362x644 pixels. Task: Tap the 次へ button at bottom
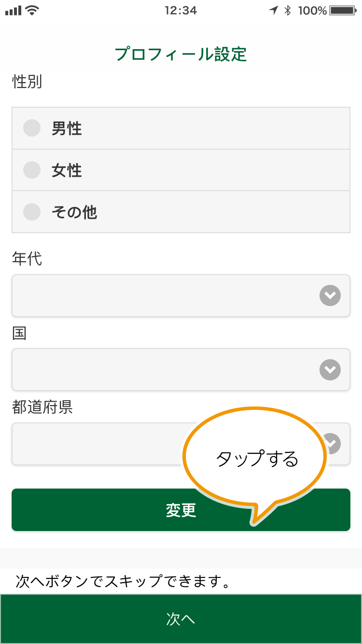pos(181,619)
